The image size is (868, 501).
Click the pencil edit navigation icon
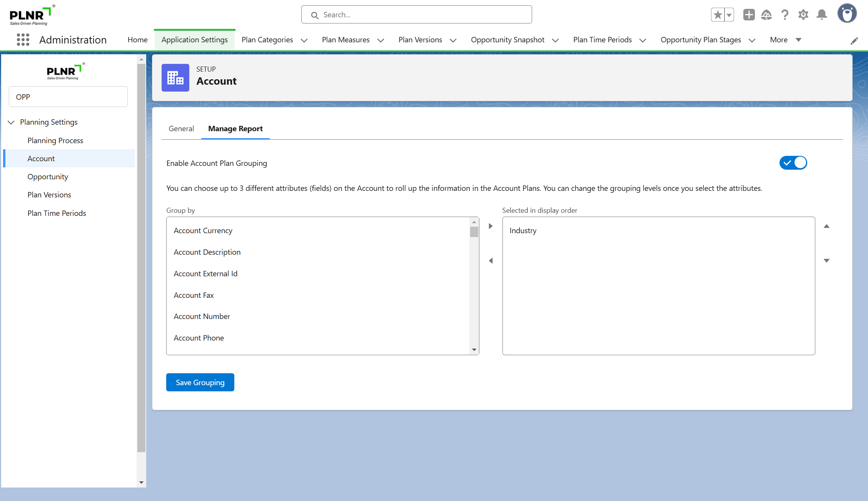click(x=854, y=41)
